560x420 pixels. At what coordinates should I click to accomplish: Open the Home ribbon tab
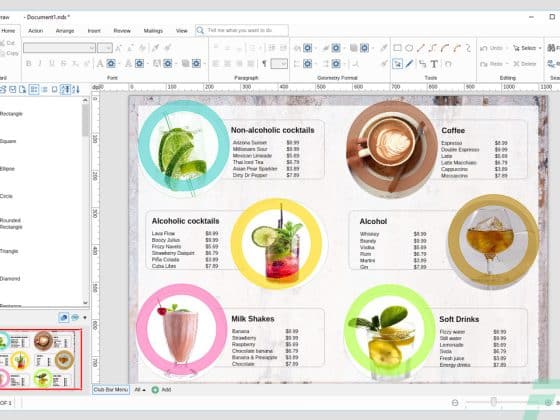(x=8, y=31)
